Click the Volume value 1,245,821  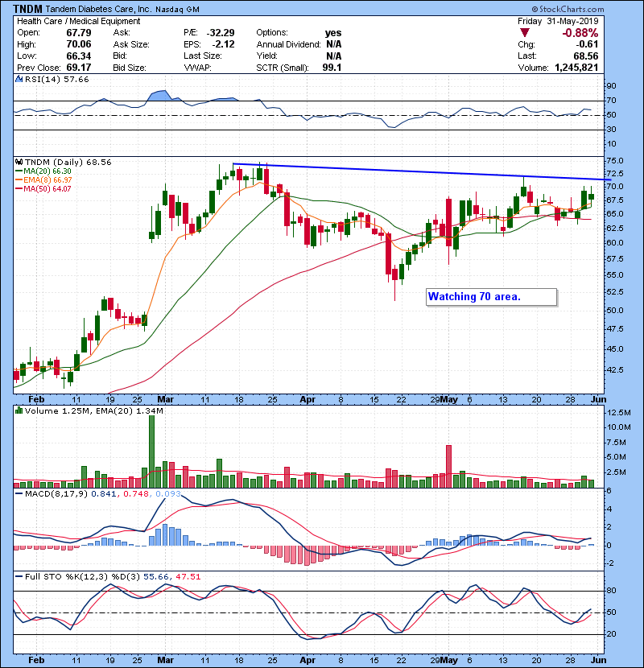[576, 68]
